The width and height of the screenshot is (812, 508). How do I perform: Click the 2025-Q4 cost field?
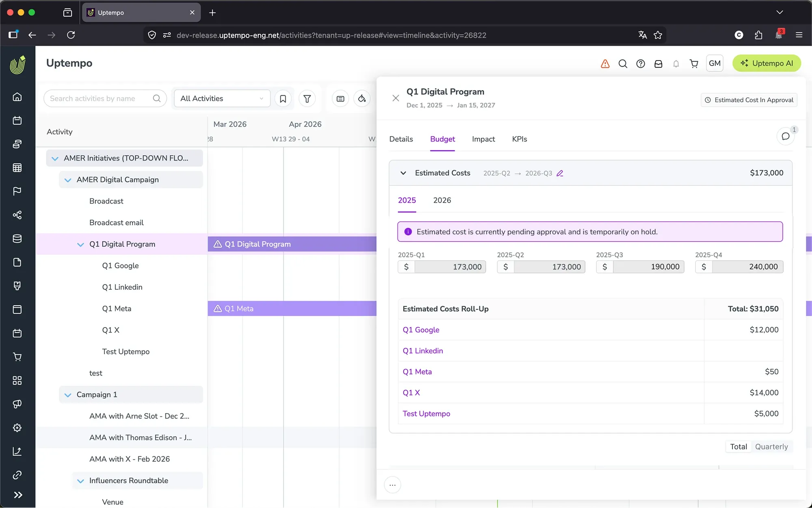pos(739,267)
